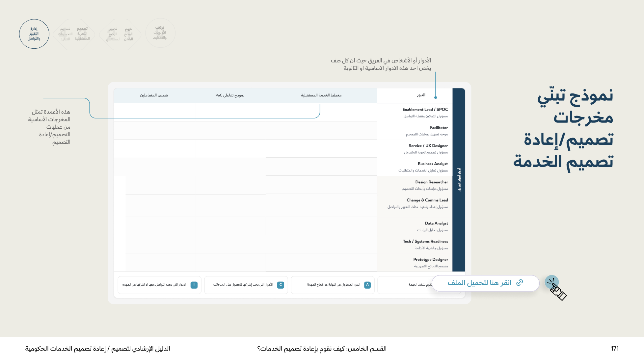Click footer text 'الدليل الإرشادي لتصميم / إعادة تصميم الخدمات الحكومية'
Image resolution: width=644 pixels, height=362 pixels.
[x=98, y=349]
